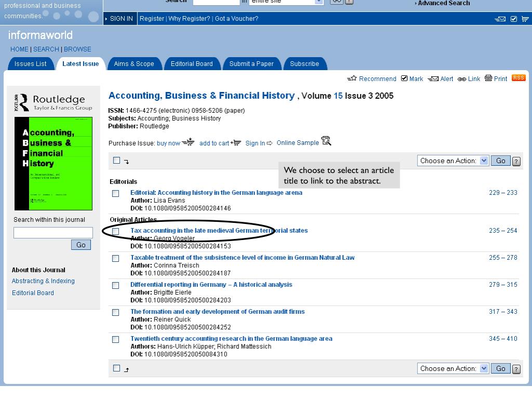
Task: Click the Recommend star icon
Action: coord(352,78)
